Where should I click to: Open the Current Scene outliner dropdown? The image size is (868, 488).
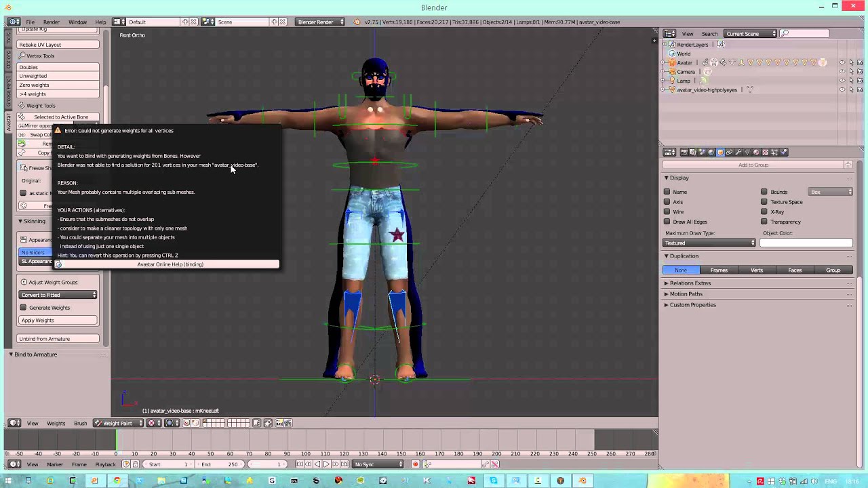pyautogui.click(x=751, y=34)
